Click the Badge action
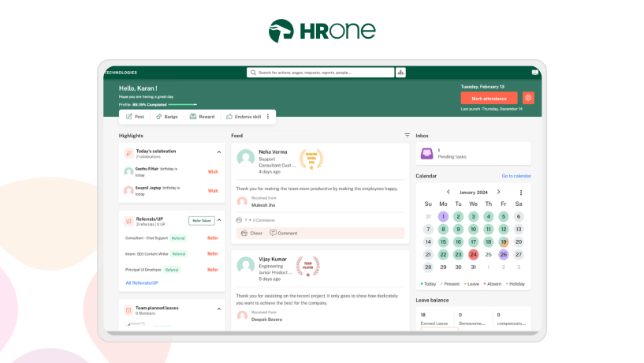Viewport: 644px width, 363px height. [167, 117]
